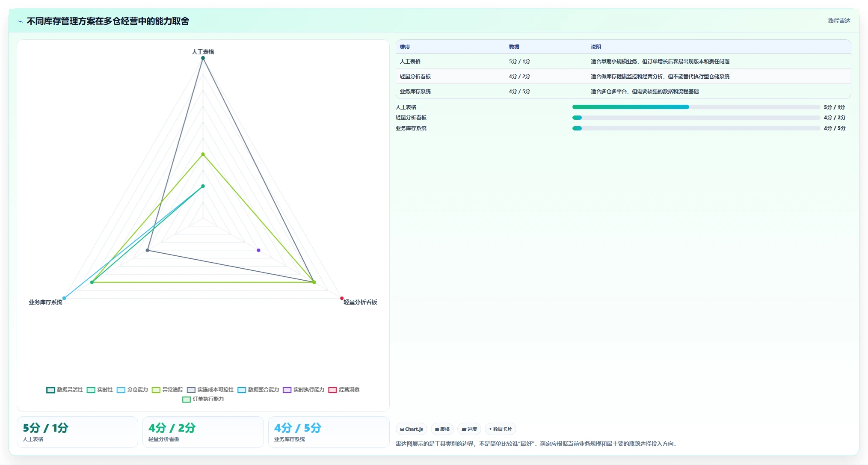The height and width of the screenshot is (465, 868).
Task: Click the 轻量分析看板 label left of progress bar
Action: [x=411, y=118]
